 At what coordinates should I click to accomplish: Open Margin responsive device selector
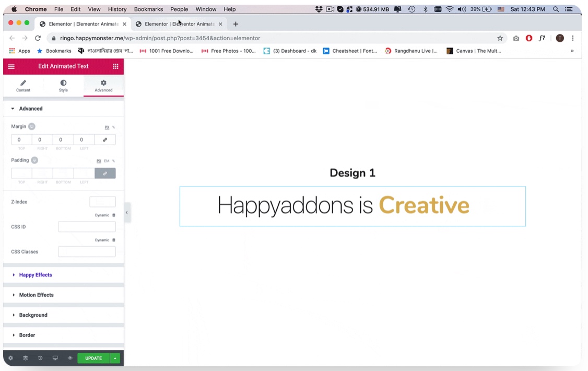[x=32, y=126]
